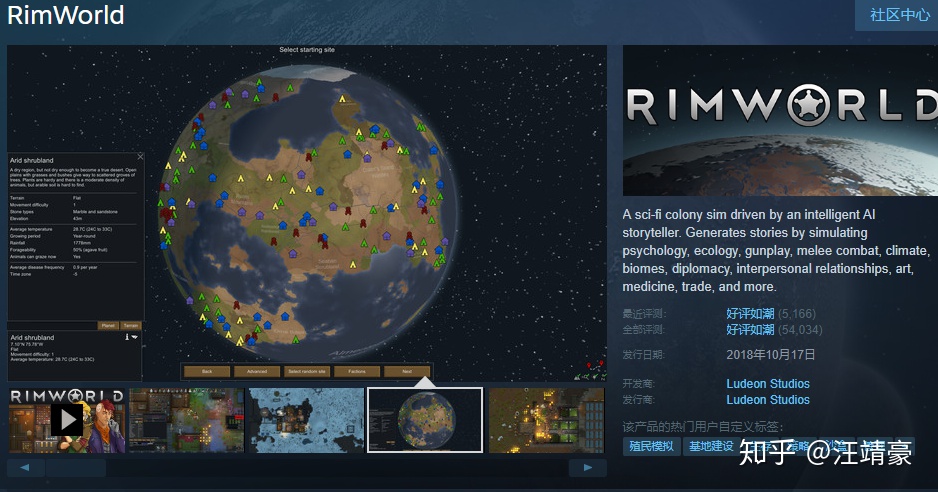
Task: Click the 最近评测 label
Action: [644, 314]
